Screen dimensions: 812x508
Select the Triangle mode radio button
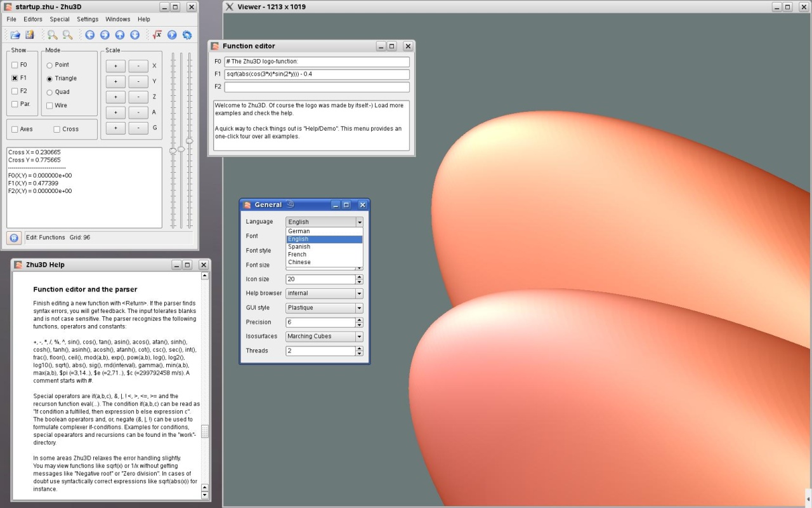click(x=49, y=79)
